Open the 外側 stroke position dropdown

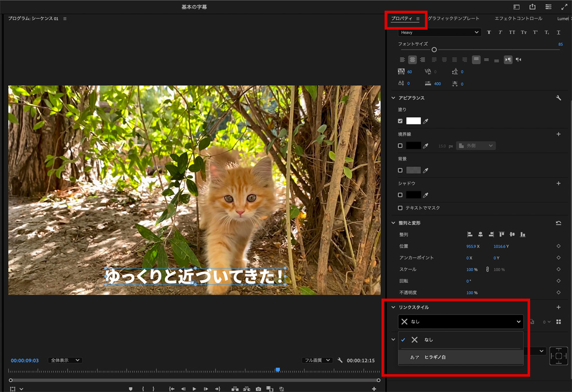[475, 146]
